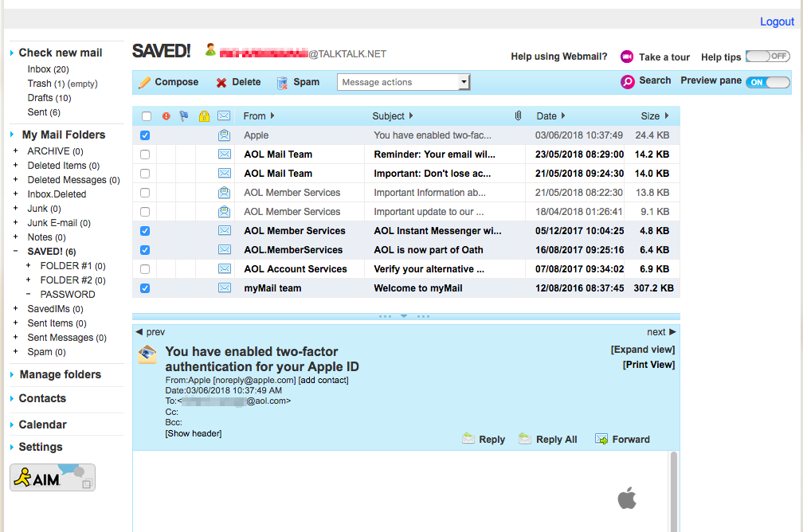Check the AOL Account Services message checkbox
This screenshot has height=532, width=803.
pyautogui.click(x=145, y=269)
